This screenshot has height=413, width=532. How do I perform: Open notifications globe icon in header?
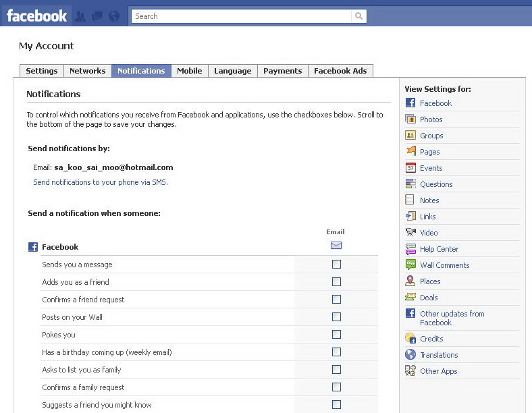114,16
